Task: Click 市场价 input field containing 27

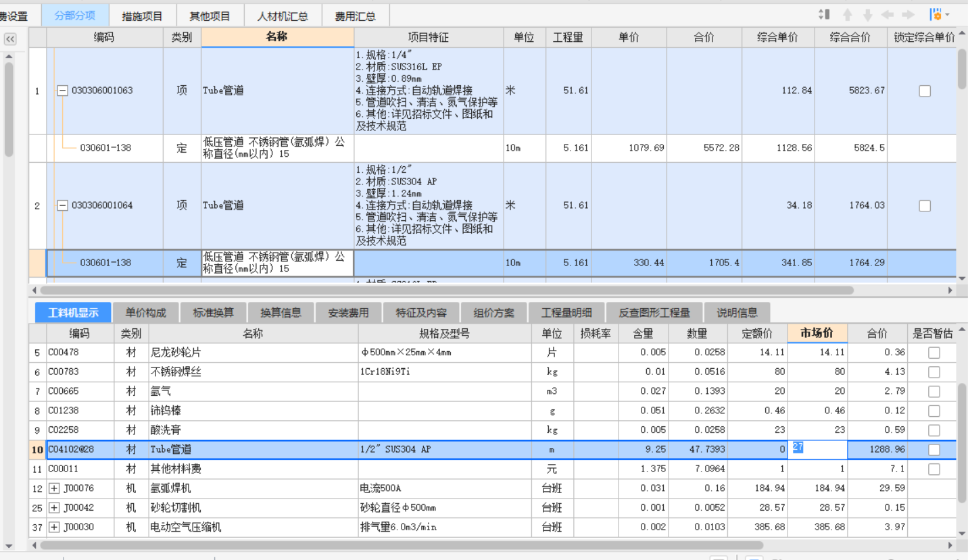Action: click(x=818, y=449)
